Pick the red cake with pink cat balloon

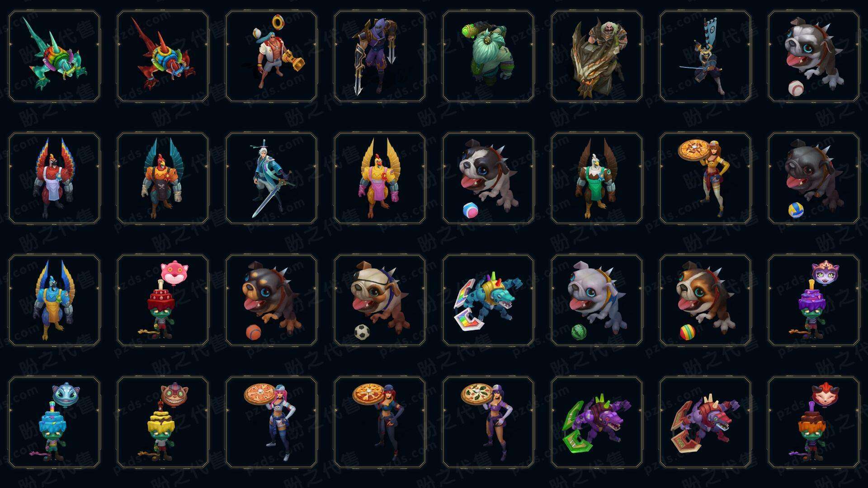163,300
